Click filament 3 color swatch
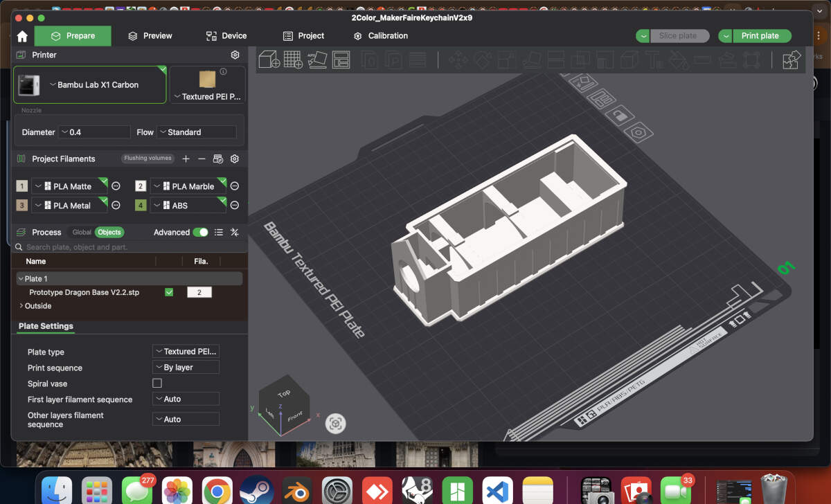This screenshot has width=831, height=504. point(22,206)
